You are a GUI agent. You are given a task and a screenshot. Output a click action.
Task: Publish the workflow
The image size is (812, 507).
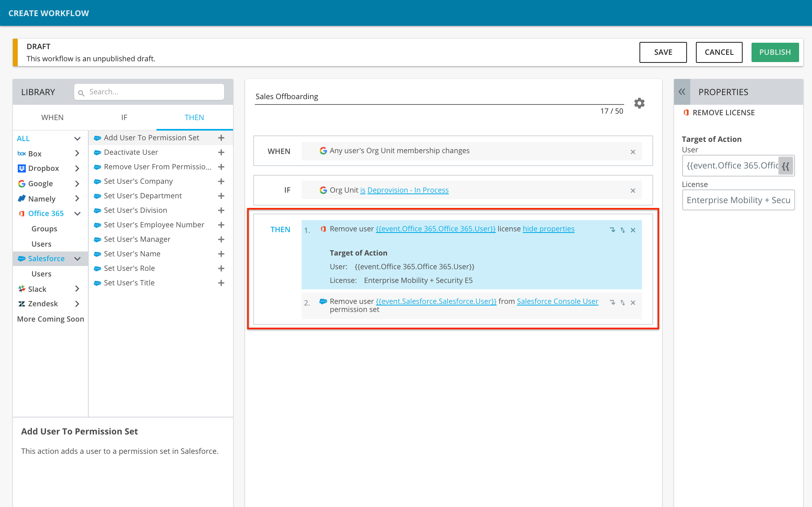click(x=775, y=52)
